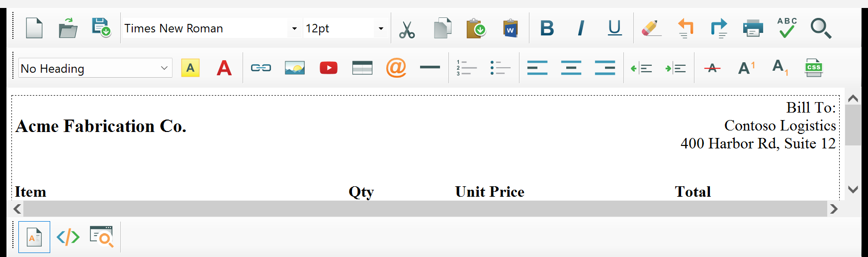Click 'Acme Fabrication Co.' heading text
Image resolution: width=868 pixels, height=257 pixels.
coord(101,127)
